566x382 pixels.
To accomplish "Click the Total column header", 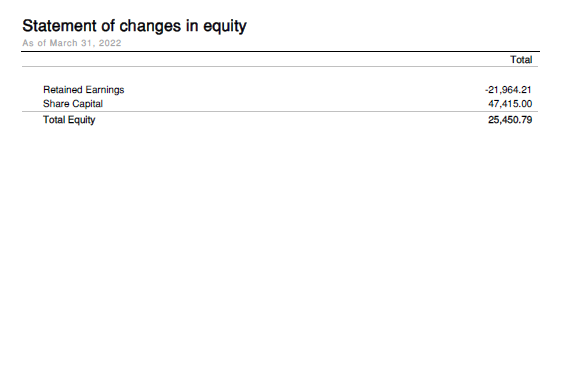I will pos(521,60).
